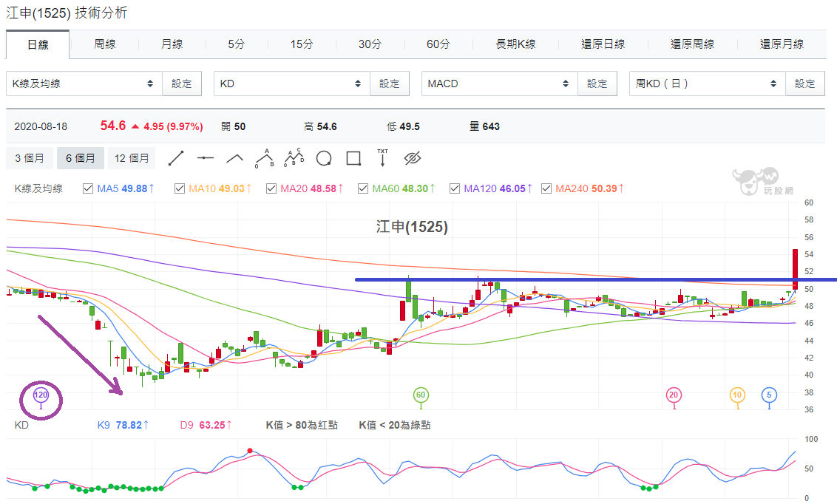Screen dimensions: 837x504
Task: Click the K值 > 80為紅點 legend
Action: click(x=302, y=425)
